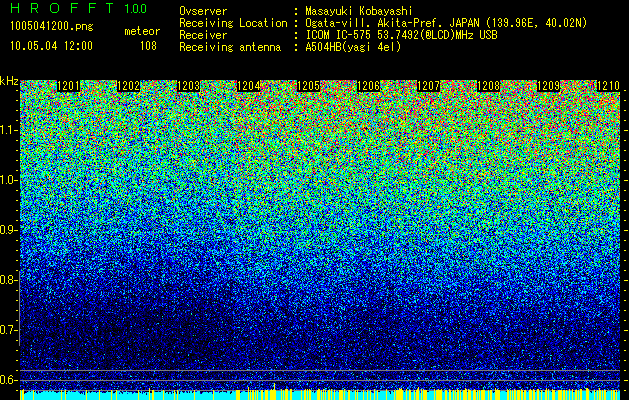Image resolution: width=629 pixels, height=400 pixels.
Task: Click the Receiving Location label
Action: (233, 23)
